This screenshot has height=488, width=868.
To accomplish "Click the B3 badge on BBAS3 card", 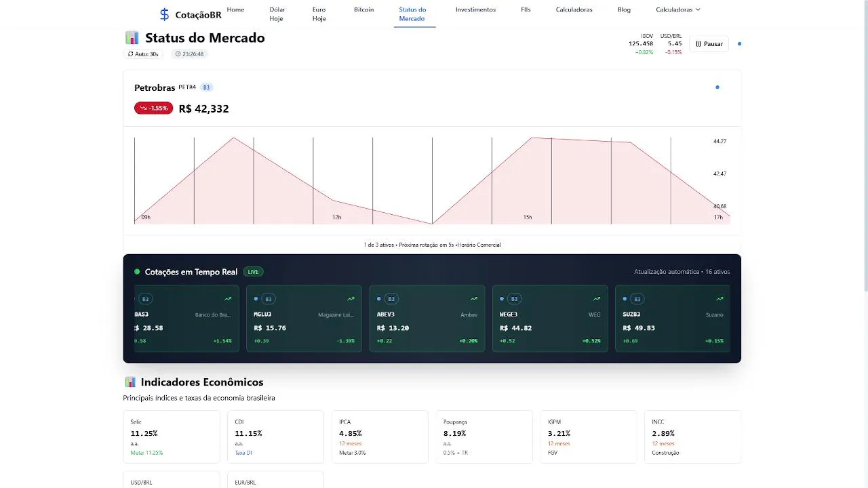I will 145,299.
